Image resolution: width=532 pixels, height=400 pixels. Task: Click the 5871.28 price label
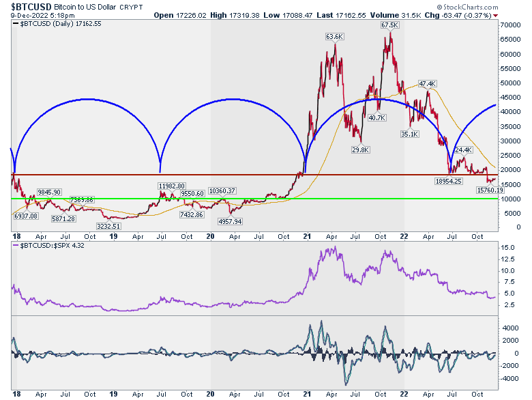pyautogui.click(x=63, y=218)
